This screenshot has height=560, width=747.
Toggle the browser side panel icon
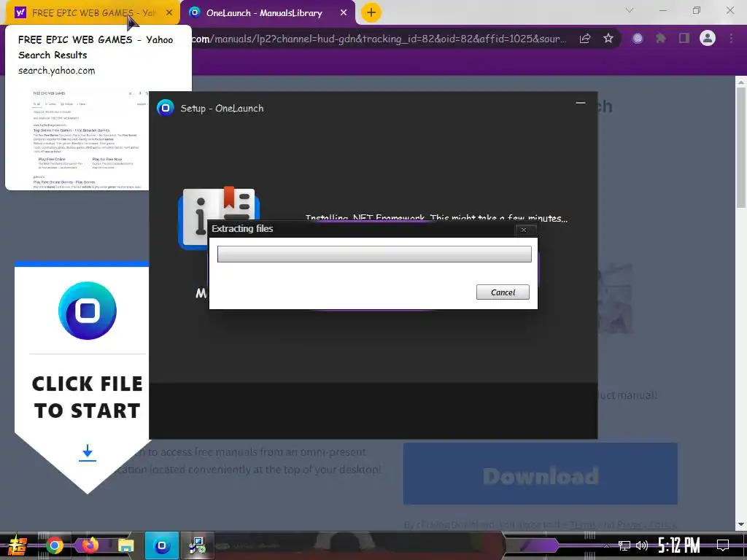pos(684,39)
